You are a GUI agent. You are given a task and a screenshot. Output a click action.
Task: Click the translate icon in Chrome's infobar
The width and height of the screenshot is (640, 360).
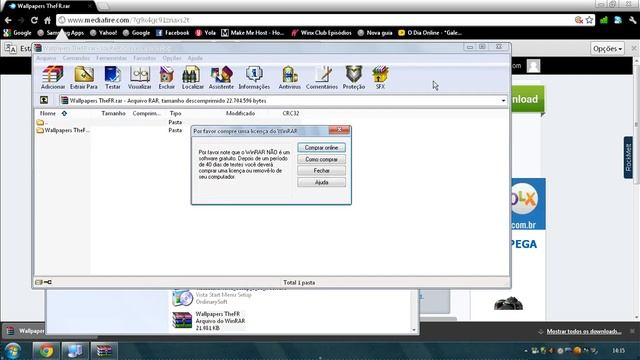11,49
